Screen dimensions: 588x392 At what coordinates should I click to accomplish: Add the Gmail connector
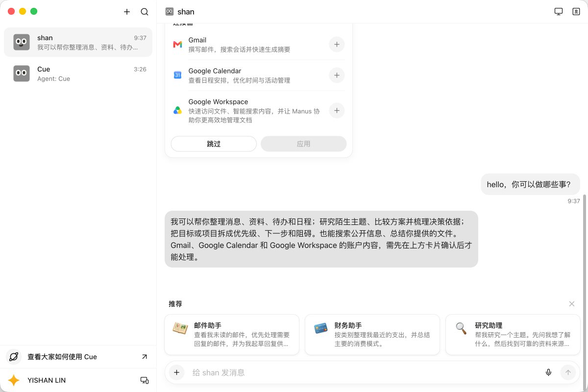(337, 44)
